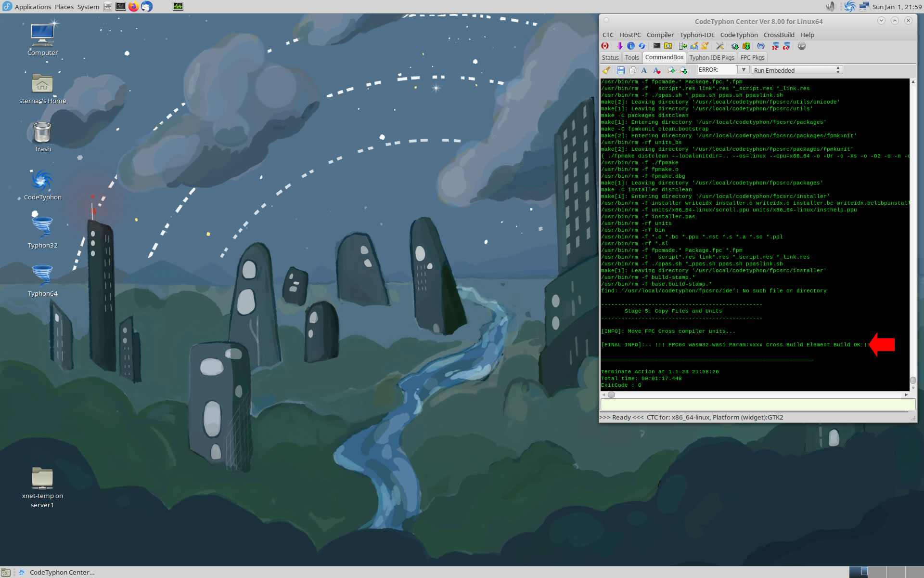Image resolution: width=924 pixels, height=578 pixels.
Task: Click the green packages download icon
Action: [x=746, y=46]
